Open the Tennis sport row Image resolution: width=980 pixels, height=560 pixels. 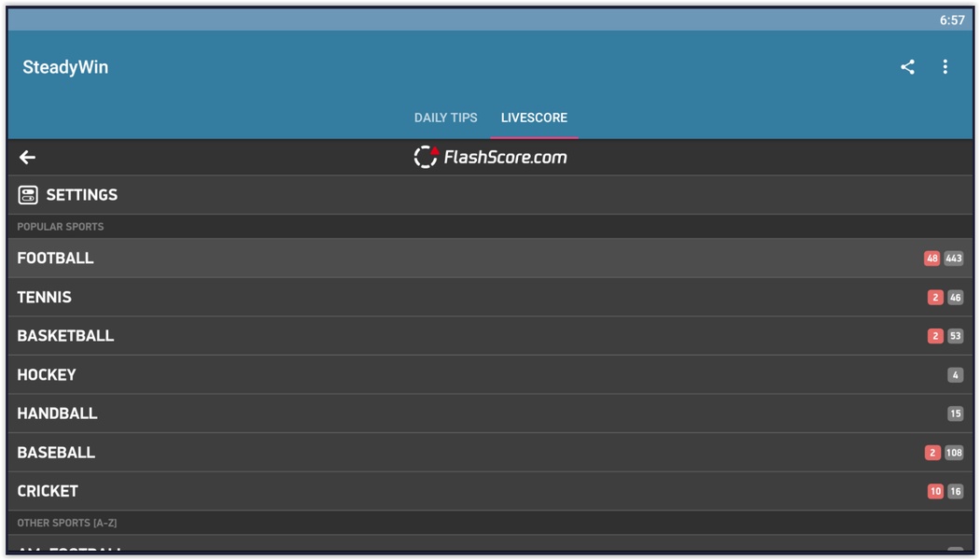coord(490,297)
